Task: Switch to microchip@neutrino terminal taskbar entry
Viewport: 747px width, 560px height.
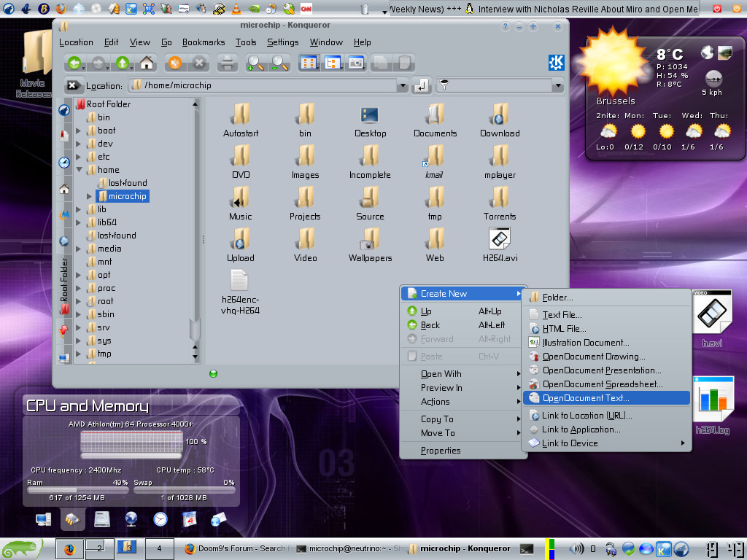Action: coord(349,548)
